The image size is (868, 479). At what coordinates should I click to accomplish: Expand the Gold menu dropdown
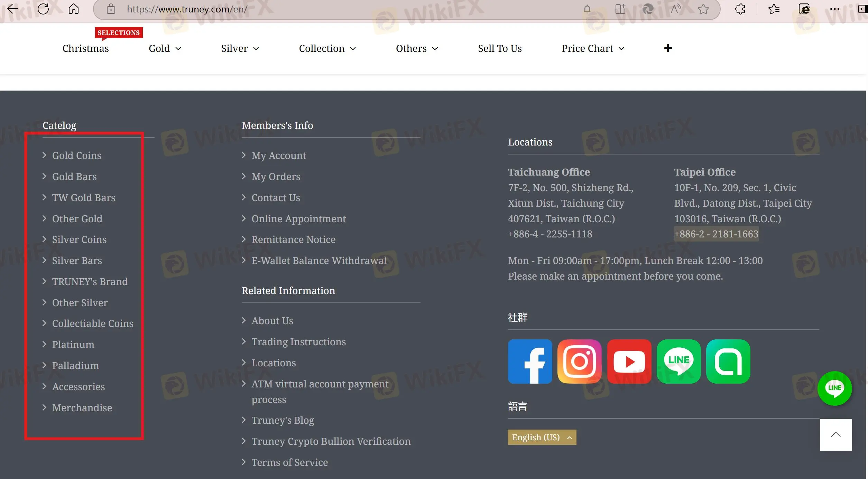click(x=165, y=48)
